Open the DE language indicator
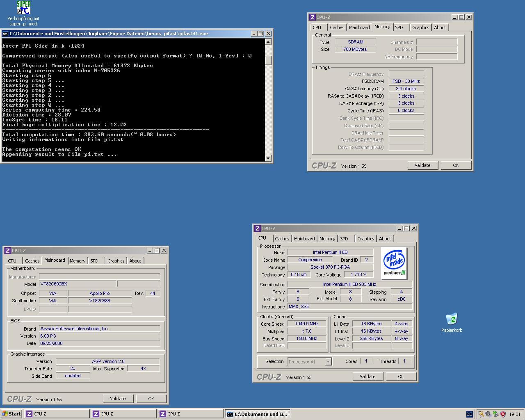 tap(469, 414)
